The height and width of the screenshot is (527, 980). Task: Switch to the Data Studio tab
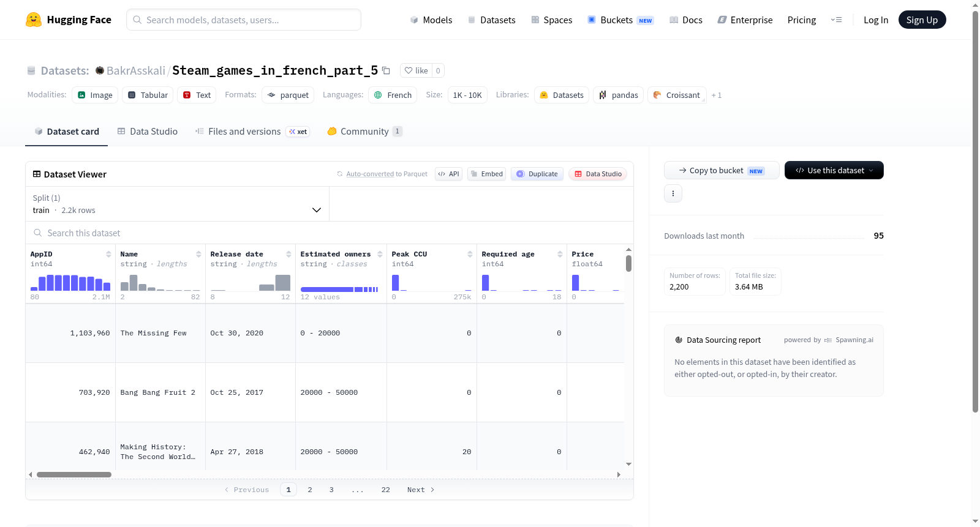(148, 132)
